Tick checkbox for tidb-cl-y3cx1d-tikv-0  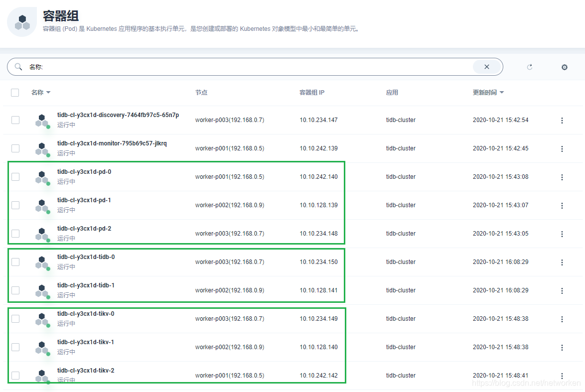click(15, 318)
